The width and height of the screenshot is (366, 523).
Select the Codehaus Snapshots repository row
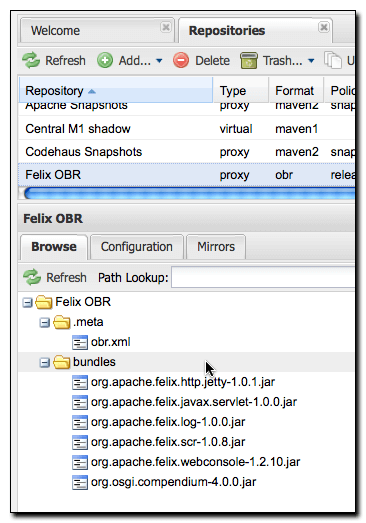(x=187, y=152)
